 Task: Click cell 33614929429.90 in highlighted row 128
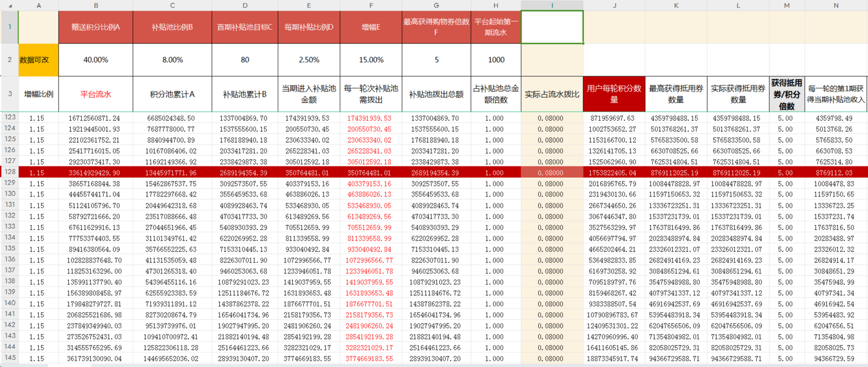click(x=96, y=172)
